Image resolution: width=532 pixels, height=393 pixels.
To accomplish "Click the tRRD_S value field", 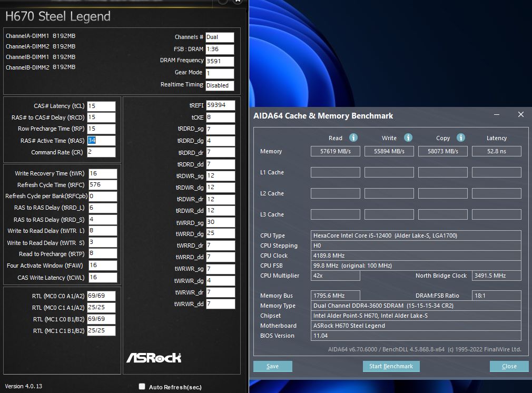I will (103, 220).
